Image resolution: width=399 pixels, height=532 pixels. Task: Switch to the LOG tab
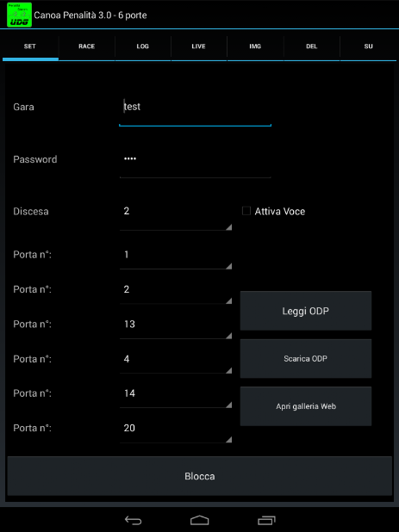[142, 46]
